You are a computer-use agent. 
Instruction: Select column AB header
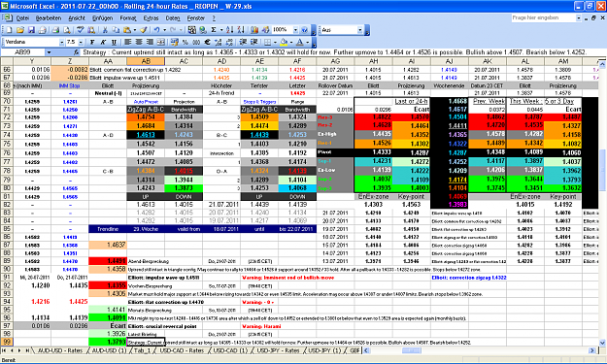pyautogui.click(x=146, y=61)
